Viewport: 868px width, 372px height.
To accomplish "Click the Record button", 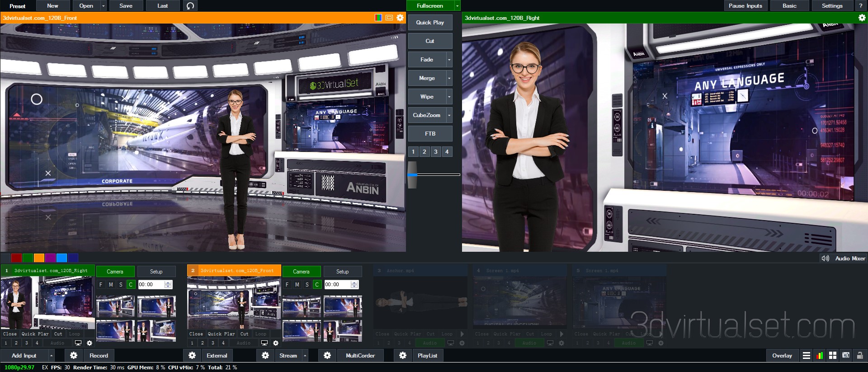I will click(99, 356).
